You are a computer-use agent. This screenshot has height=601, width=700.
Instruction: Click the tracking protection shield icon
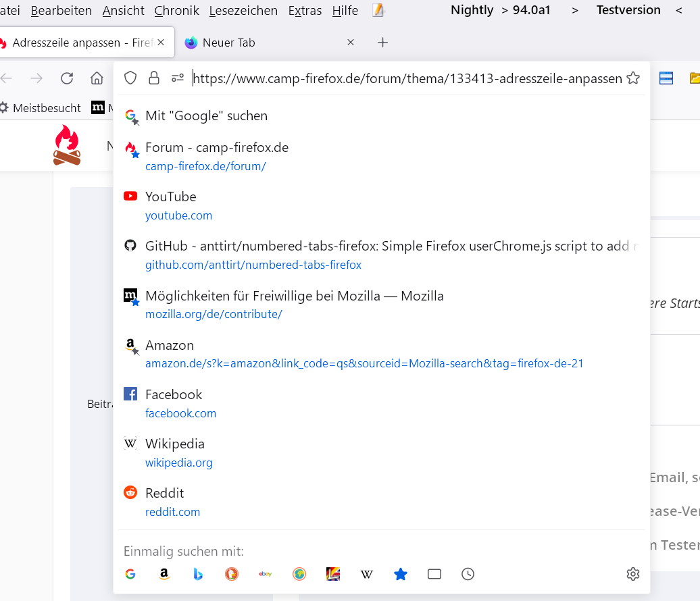[x=130, y=78]
